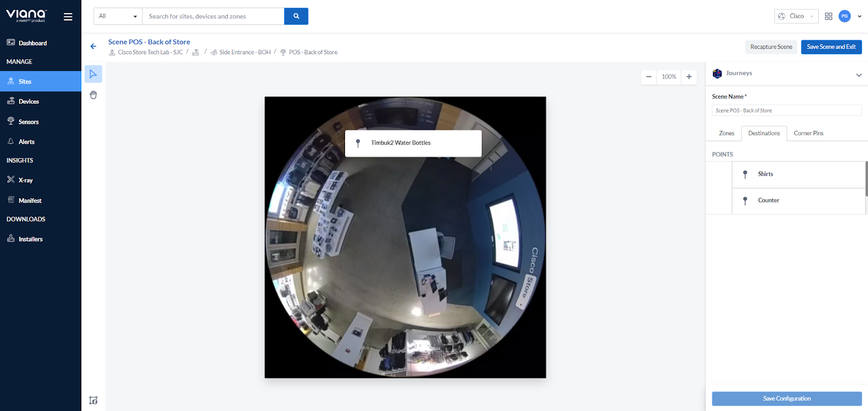Open the hamburger menu
This screenshot has width=868, height=411.
pos(68,17)
